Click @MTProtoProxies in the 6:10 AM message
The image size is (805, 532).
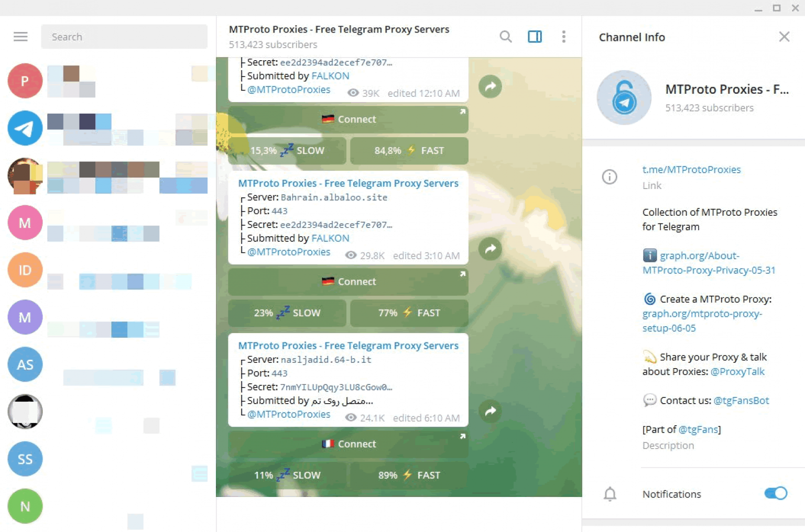click(x=289, y=414)
